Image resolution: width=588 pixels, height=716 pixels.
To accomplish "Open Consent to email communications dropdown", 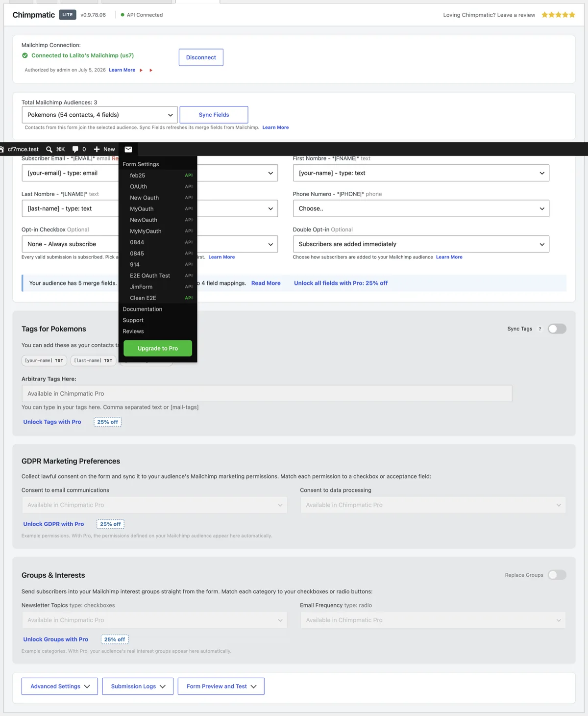I will (154, 505).
